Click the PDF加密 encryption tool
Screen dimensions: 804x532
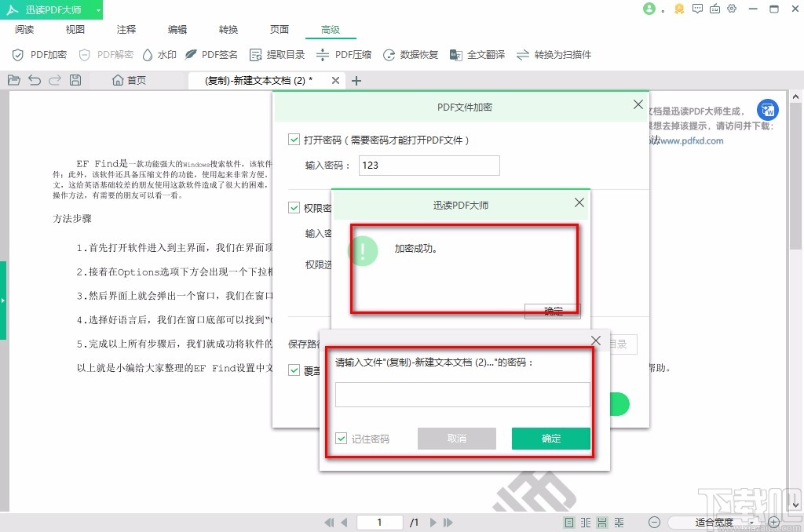pyautogui.click(x=39, y=55)
